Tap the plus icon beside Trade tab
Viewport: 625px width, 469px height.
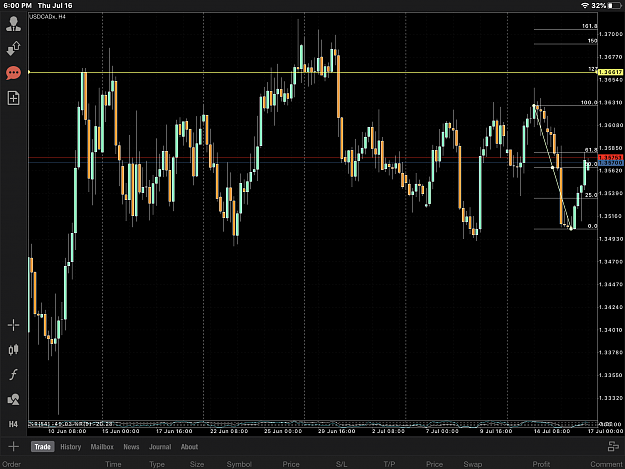(14, 447)
